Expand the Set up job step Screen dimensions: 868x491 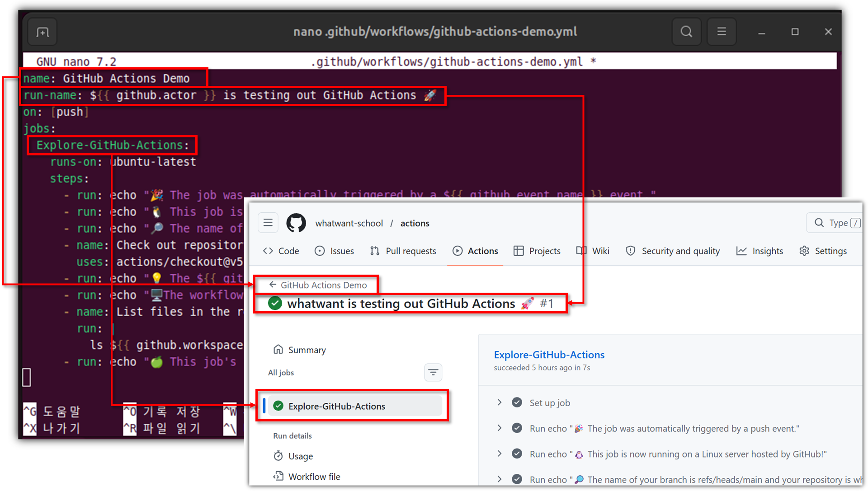(500, 402)
